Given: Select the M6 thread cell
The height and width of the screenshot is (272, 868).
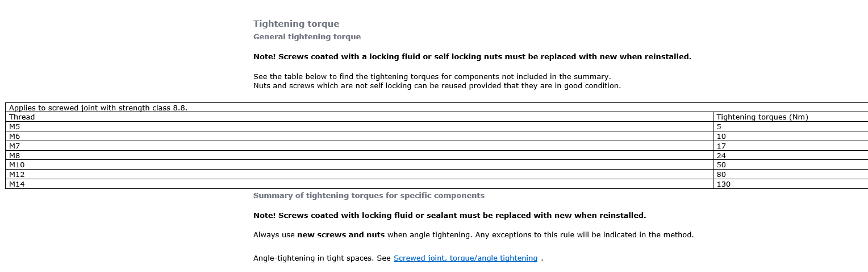Looking at the screenshot, I should (15, 137).
